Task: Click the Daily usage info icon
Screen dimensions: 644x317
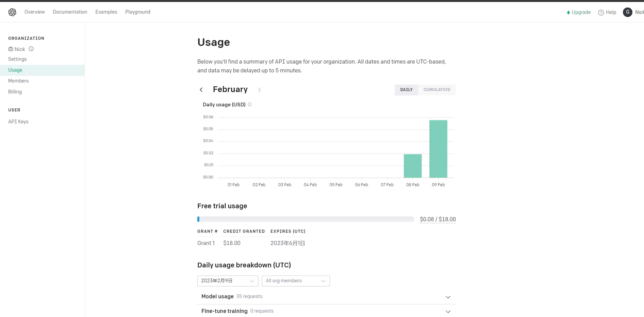Action: 250,104
